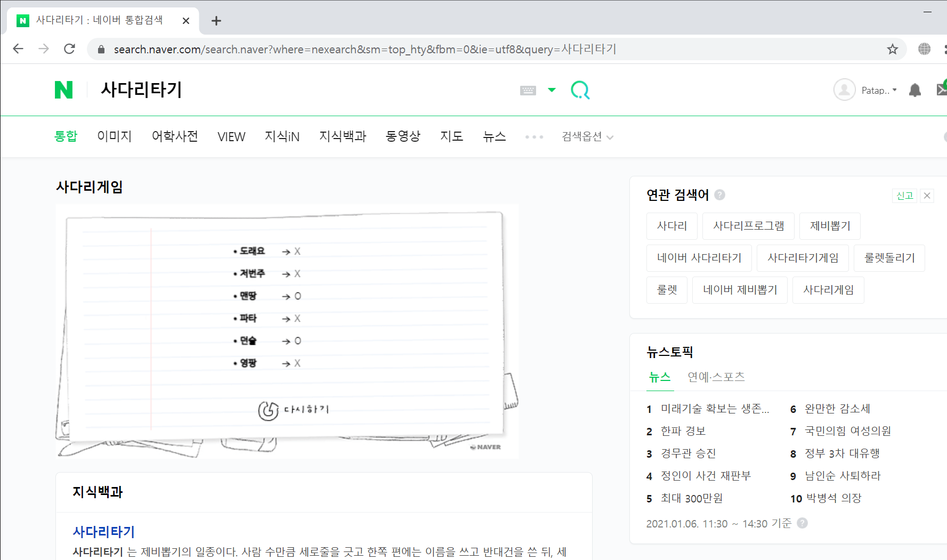The height and width of the screenshot is (560, 947).
Task: Click related keyword 사다리게임
Action: [x=828, y=290]
